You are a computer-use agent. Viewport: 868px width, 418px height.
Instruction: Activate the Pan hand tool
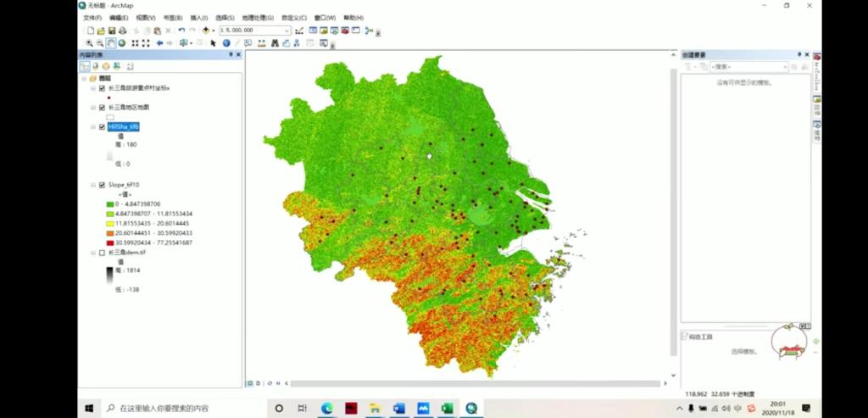(111, 43)
